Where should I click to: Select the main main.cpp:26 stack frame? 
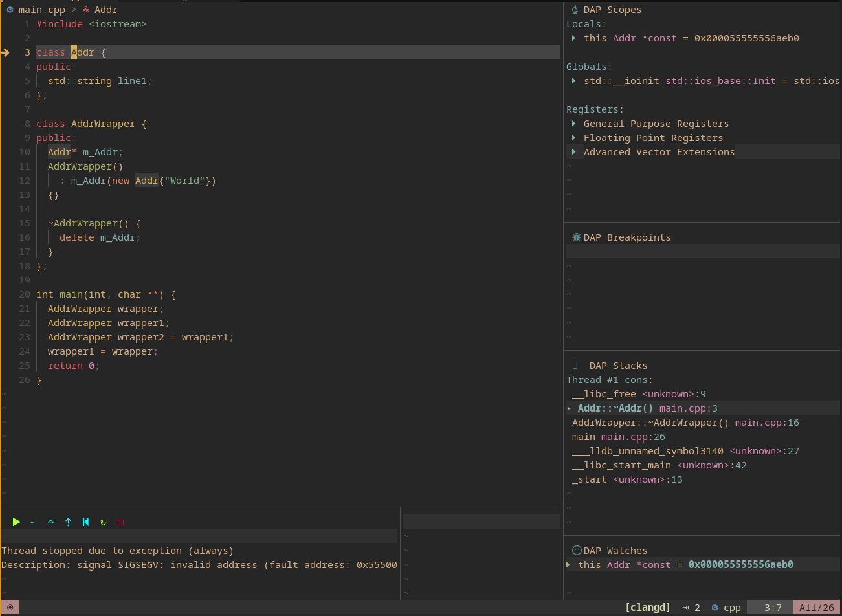tap(618, 437)
